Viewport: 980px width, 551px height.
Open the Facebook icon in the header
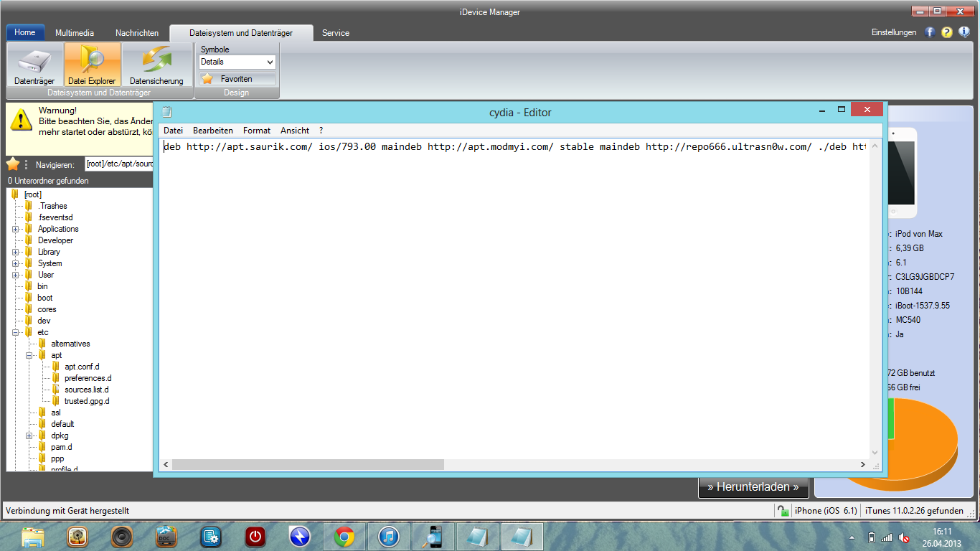click(930, 32)
